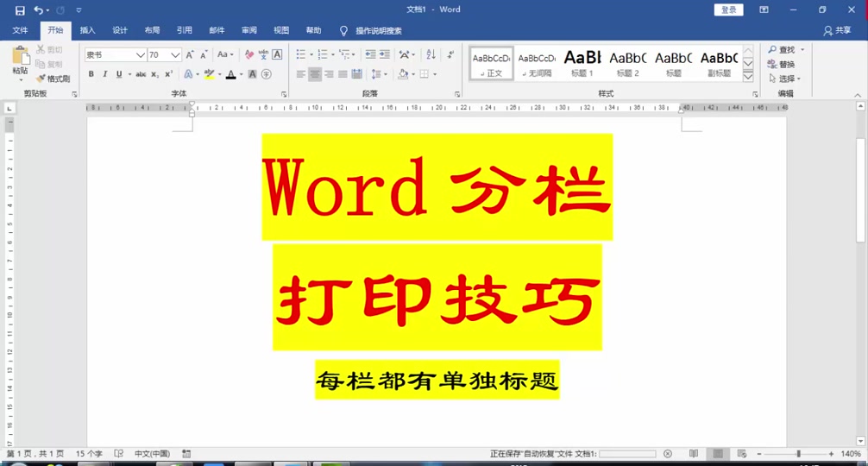Switch to Read Mode view in the status bar
The width and height of the screenshot is (868, 466).
(x=694, y=454)
